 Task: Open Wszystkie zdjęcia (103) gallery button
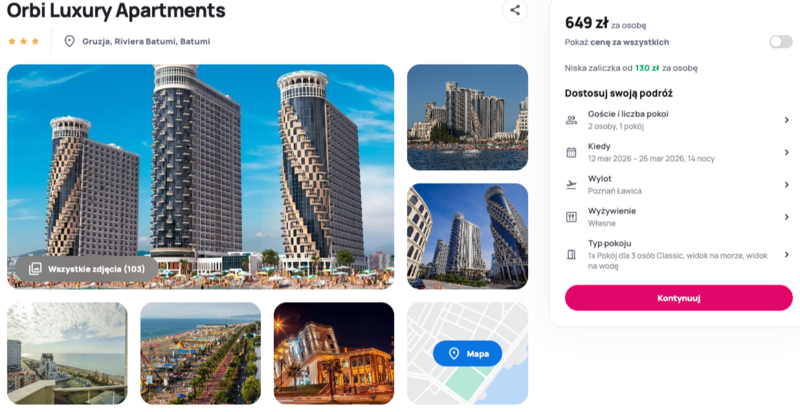pos(86,269)
